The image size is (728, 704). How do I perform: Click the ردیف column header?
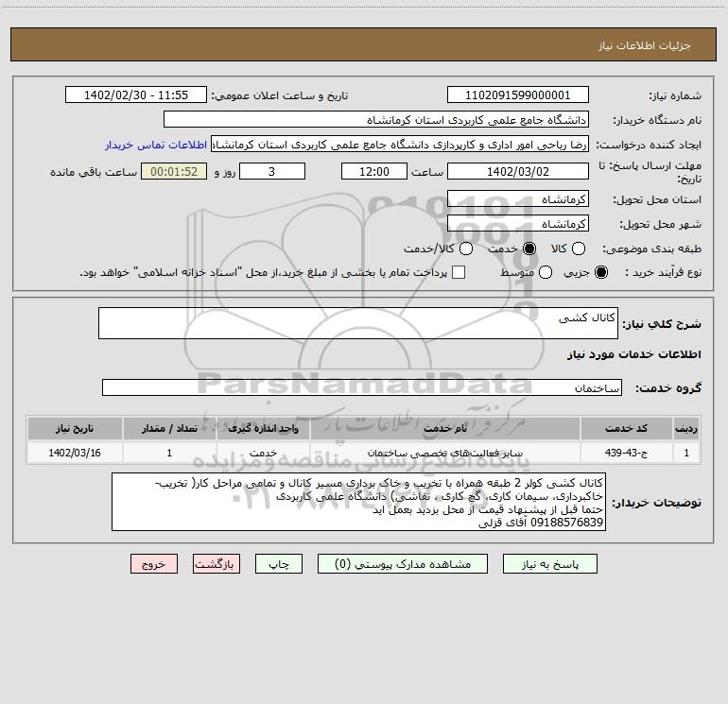pos(686,428)
